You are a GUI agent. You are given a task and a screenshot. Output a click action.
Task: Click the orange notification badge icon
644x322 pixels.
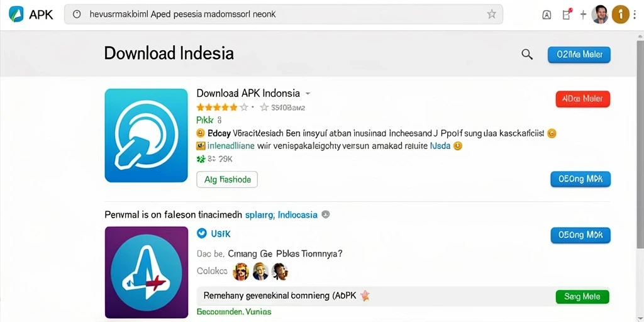620,14
